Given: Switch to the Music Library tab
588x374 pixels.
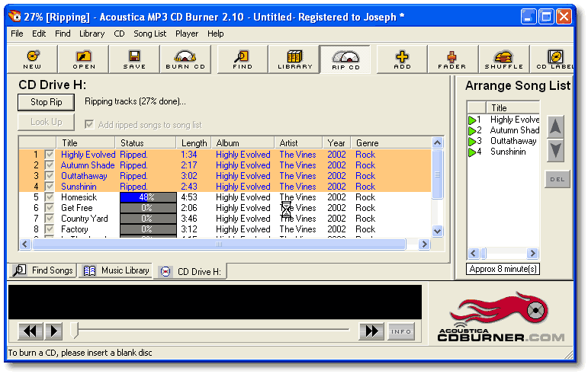Looking at the screenshot, I should point(116,270).
